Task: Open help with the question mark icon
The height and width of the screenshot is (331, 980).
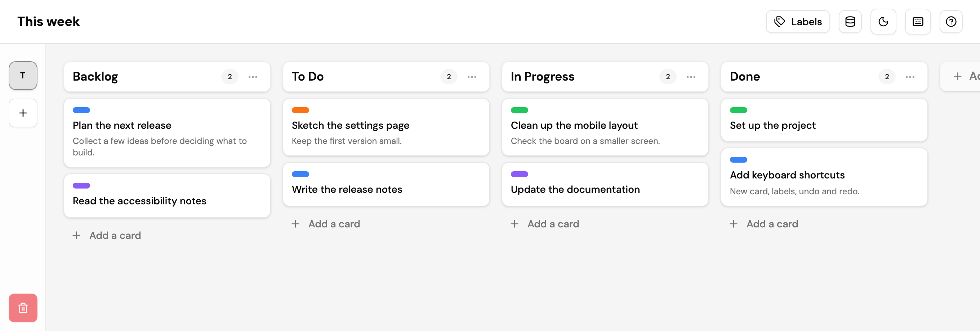Action: [x=951, y=22]
